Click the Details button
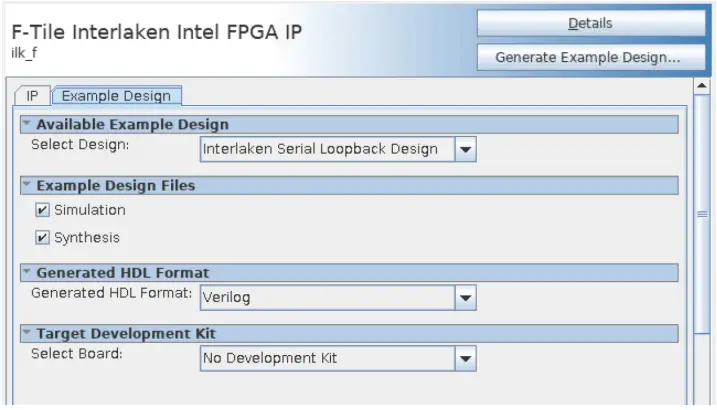717x410 pixels. coord(591,23)
